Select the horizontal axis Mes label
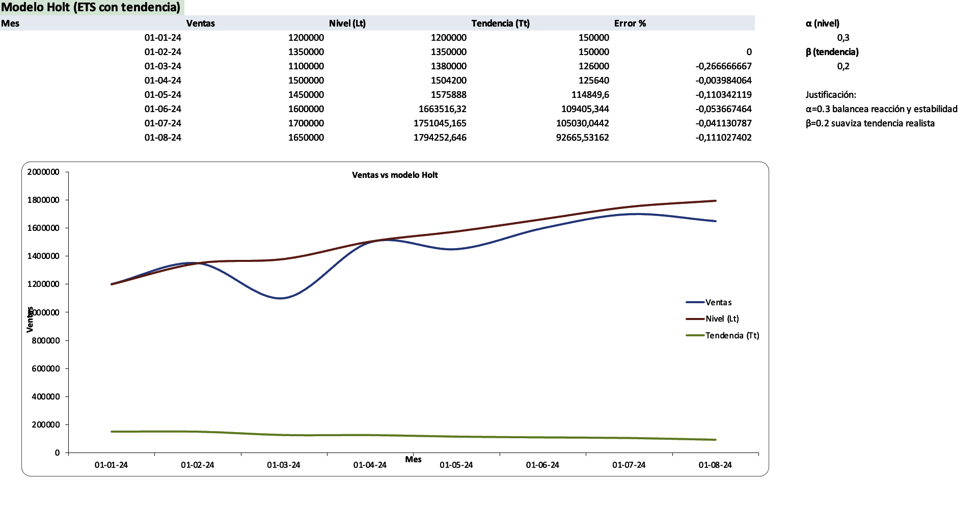Viewport: 980px width, 532px height. pos(414,459)
